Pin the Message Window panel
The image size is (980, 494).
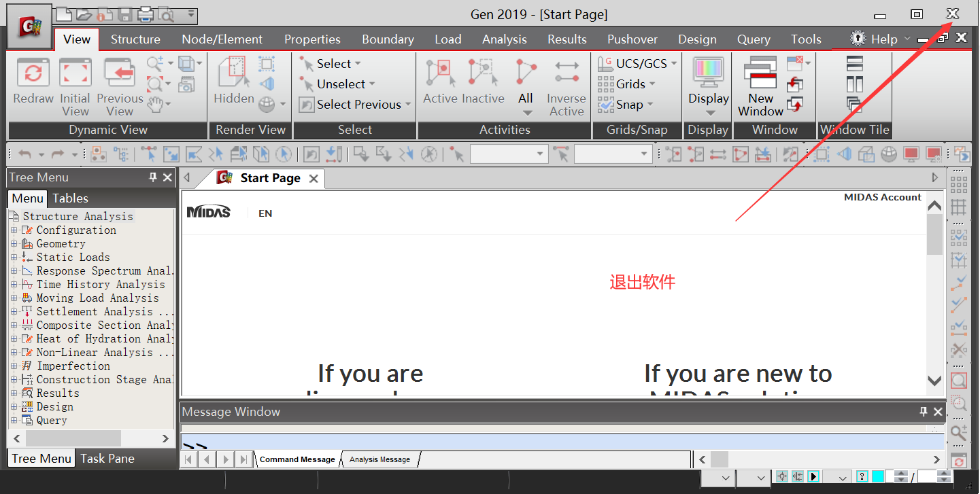924,412
